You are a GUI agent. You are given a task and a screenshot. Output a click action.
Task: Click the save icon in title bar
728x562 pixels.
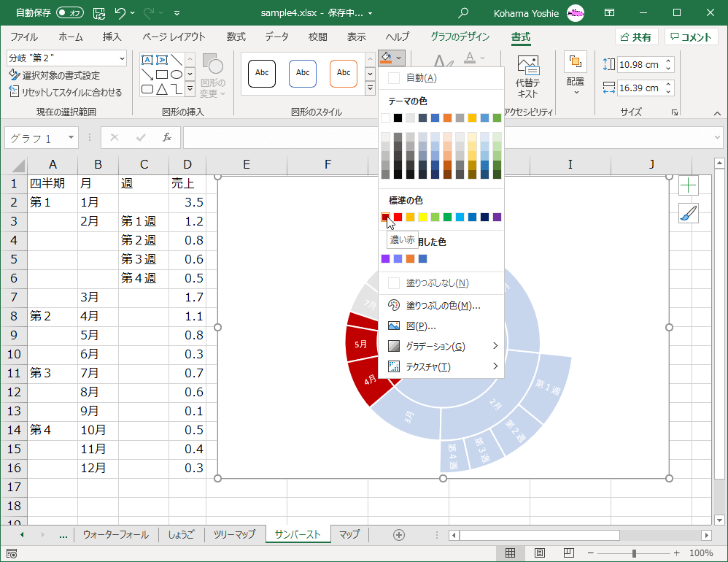(99, 13)
